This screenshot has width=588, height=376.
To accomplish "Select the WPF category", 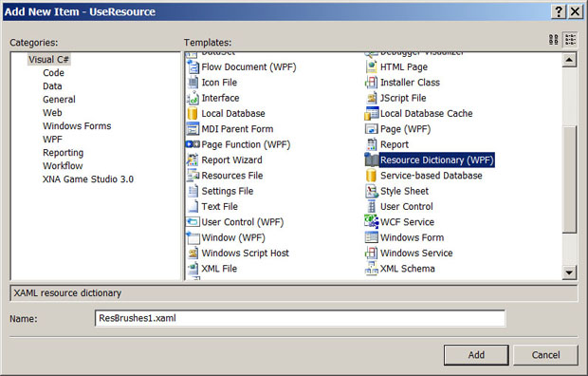I will point(52,140).
